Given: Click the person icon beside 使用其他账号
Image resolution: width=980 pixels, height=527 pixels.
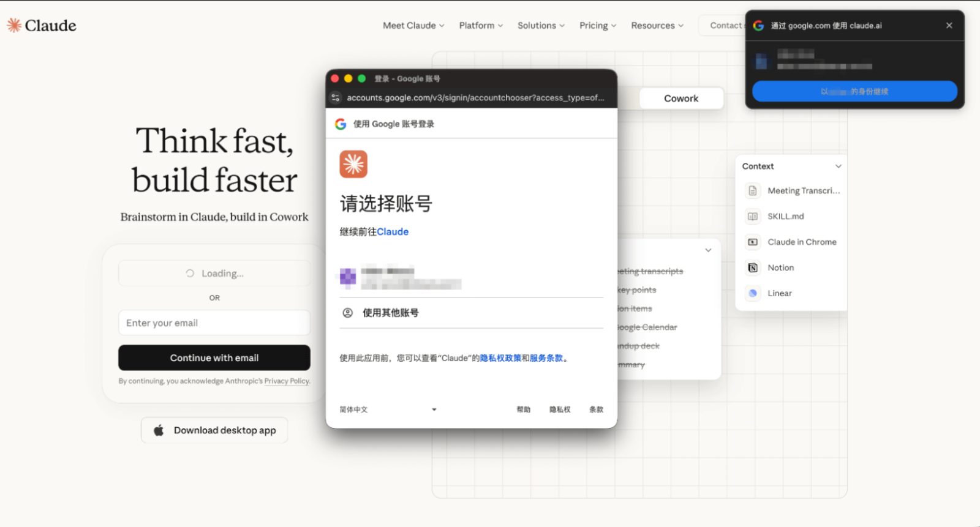Looking at the screenshot, I should coord(347,313).
